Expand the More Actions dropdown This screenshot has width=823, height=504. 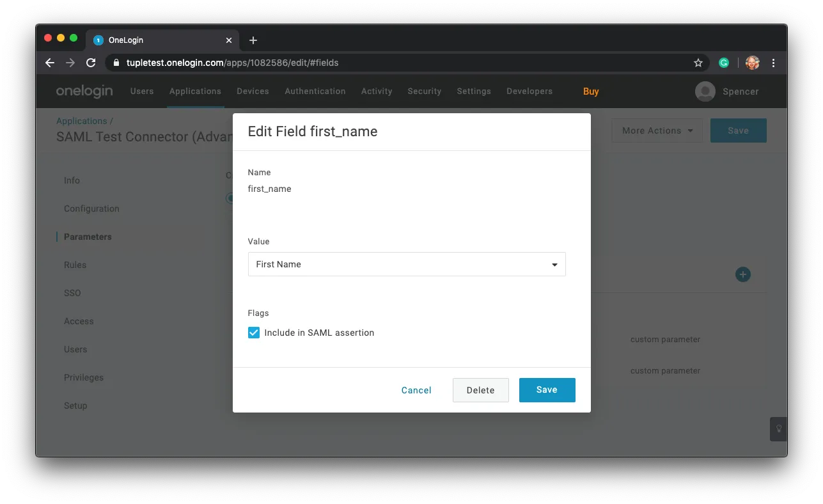(657, 130)
